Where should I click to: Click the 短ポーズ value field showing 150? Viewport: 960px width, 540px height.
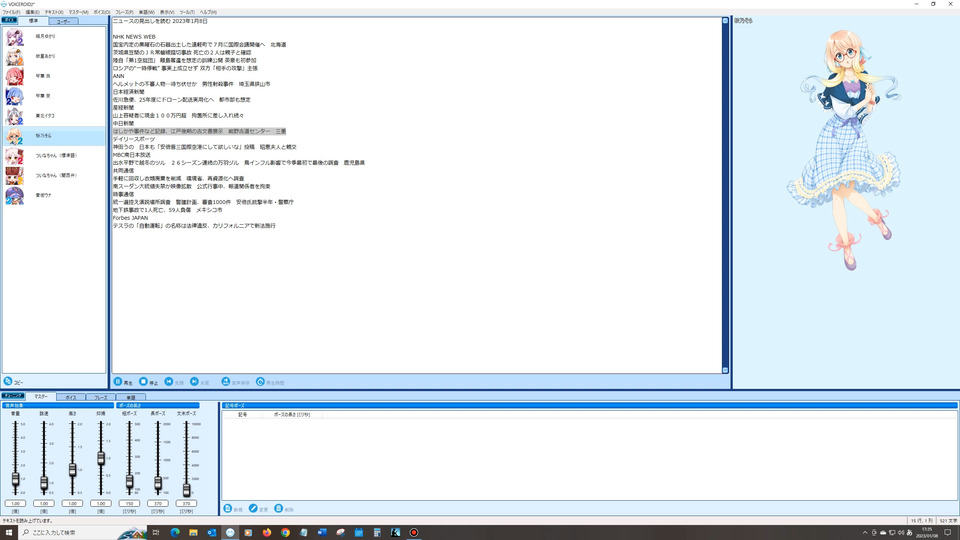click(129, 503)
